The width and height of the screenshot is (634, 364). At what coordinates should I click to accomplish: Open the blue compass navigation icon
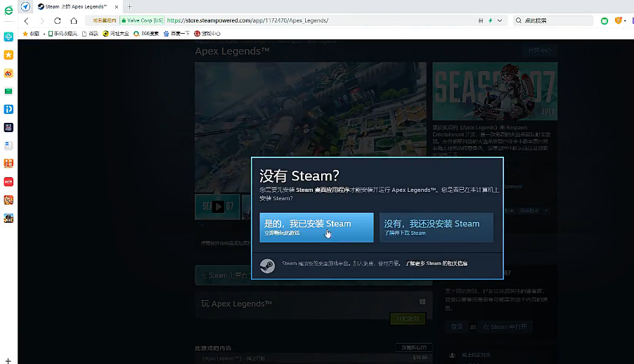click(25, 6)
